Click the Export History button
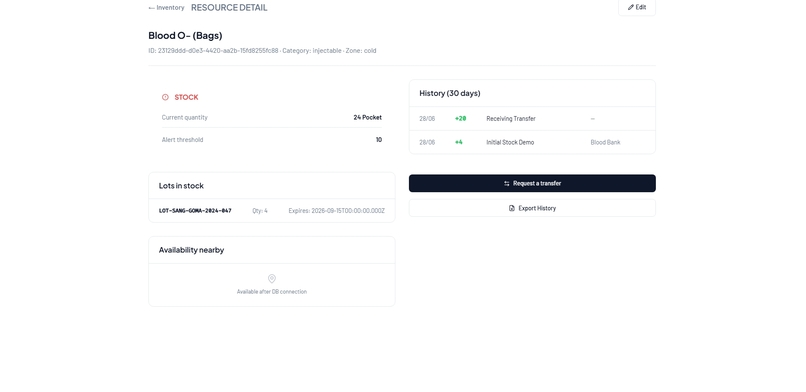Image resolution: width=806 pixels, height=392 pixels. click(x=532, y=208)
